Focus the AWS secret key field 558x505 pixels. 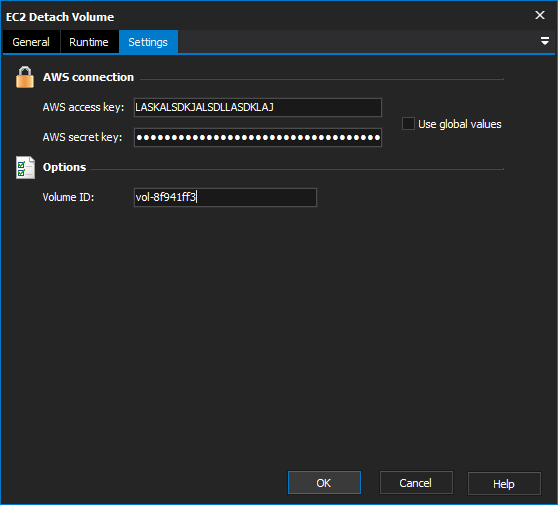point(258,137)
